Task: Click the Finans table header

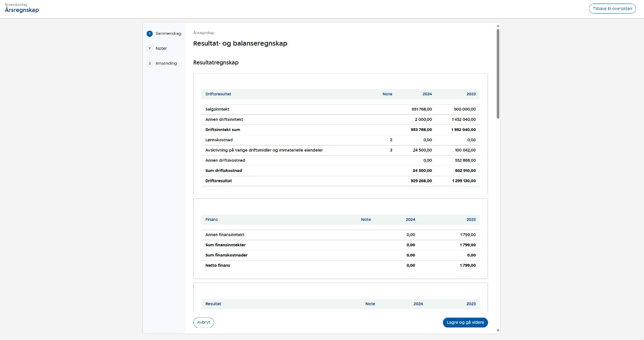Action: (211, 220)
